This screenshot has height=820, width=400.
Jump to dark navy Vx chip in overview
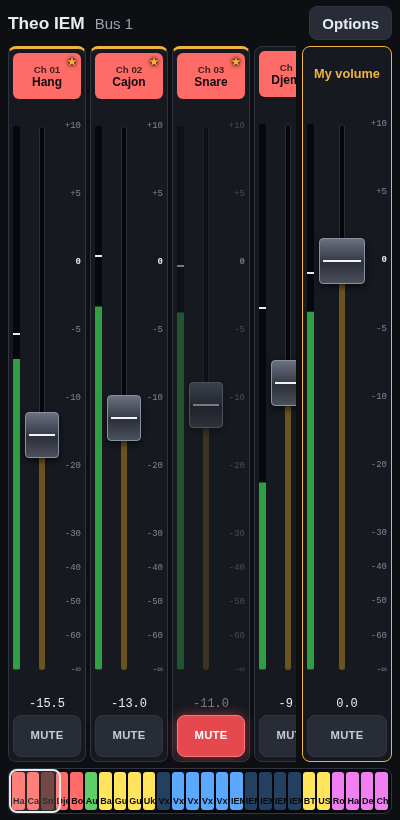tap(164, 791)
